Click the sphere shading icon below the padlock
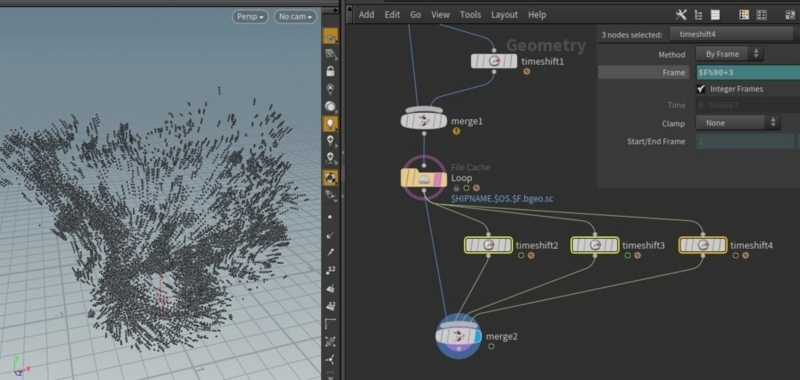Viewport: 800px width, 380px height. (330, 107)
